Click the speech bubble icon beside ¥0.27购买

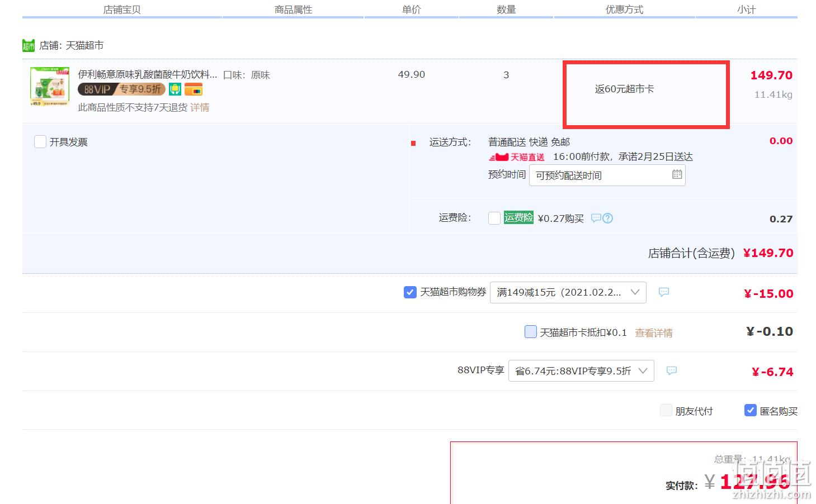pyautogui.click(x=596, y=218)
